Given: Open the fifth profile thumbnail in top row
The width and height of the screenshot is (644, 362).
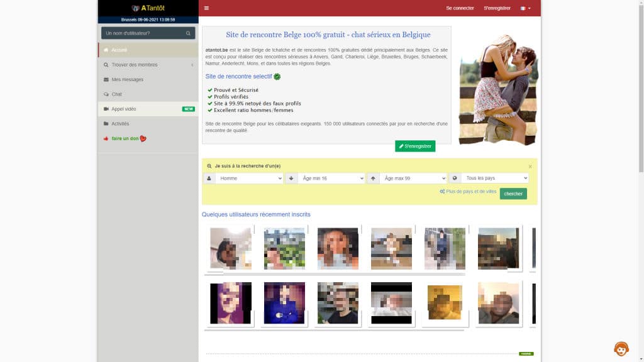Looking at the screenshot, I should pos(445,249).
